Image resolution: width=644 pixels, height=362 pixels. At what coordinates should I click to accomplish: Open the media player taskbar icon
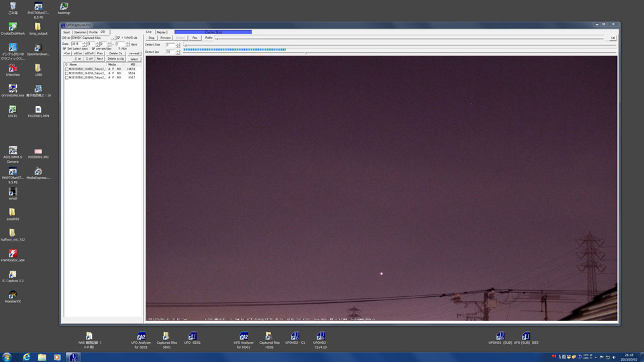(57, 357)
